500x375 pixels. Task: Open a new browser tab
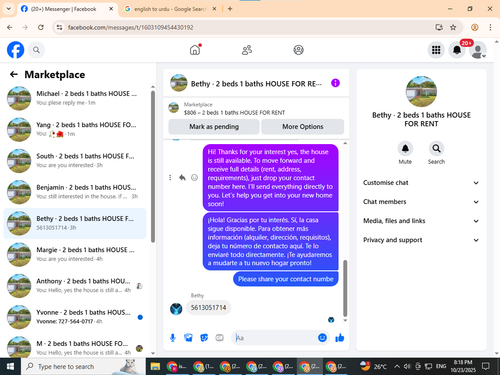pos(230,9)
